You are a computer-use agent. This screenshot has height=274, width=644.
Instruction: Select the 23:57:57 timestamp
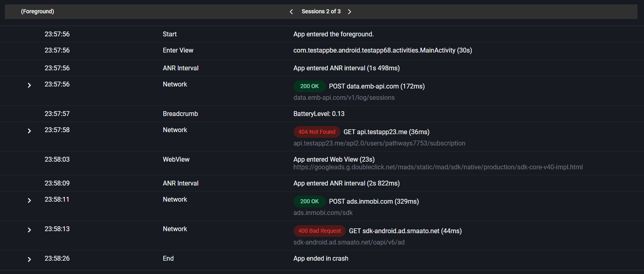[x=57, y=114]
